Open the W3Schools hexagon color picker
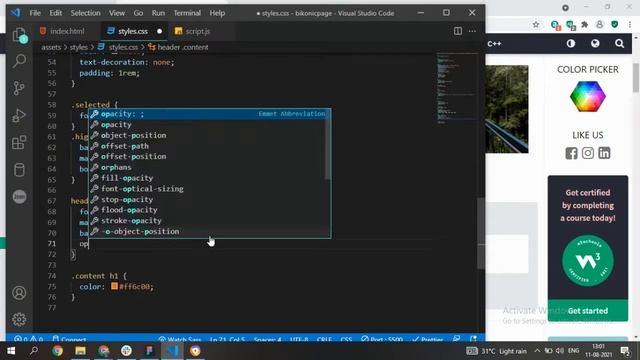 588,96
